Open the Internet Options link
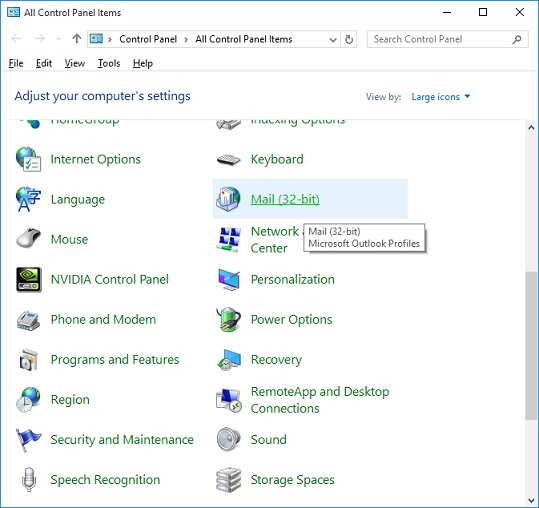The width and height of the screenshot is (539, 508). (96, 159)
